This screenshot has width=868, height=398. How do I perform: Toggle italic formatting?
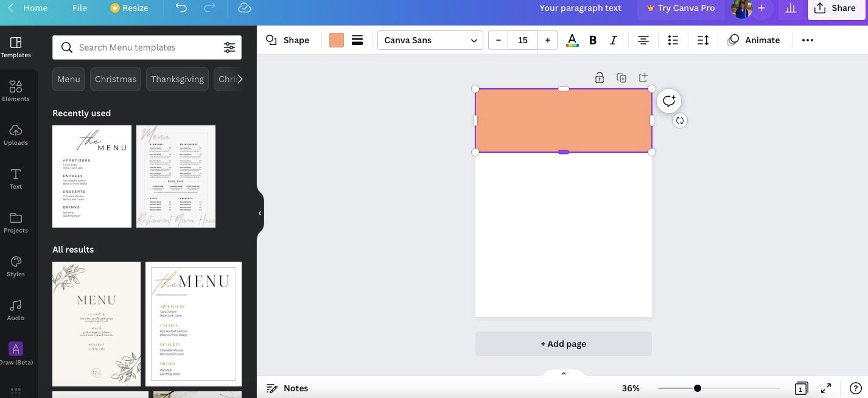coord(614,40)
